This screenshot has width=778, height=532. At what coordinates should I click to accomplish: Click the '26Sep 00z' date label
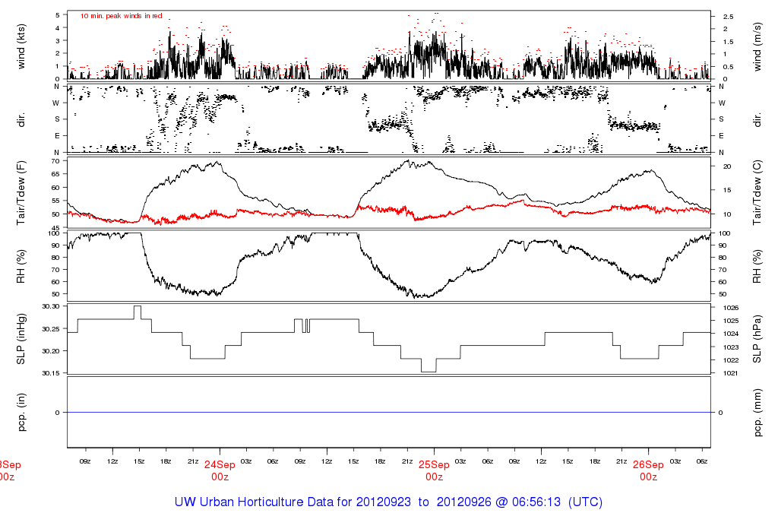(x=648, y=470)
